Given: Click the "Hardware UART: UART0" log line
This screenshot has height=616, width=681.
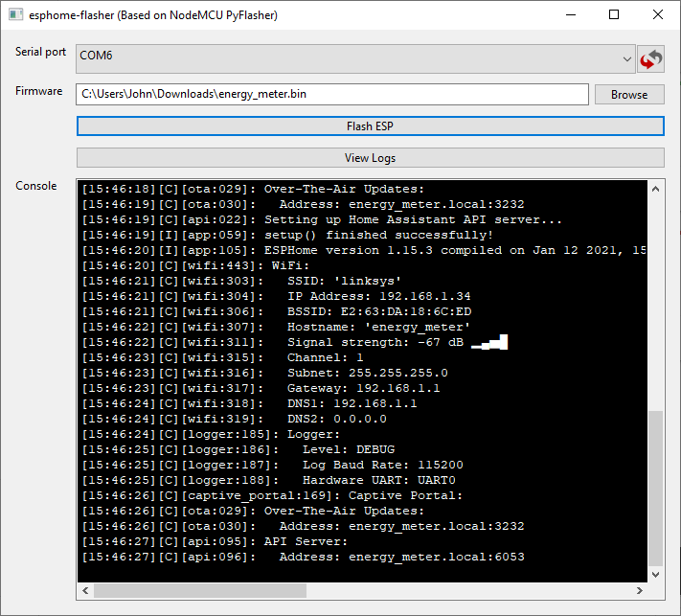Looking at the screenshot, I should point(269,480).
